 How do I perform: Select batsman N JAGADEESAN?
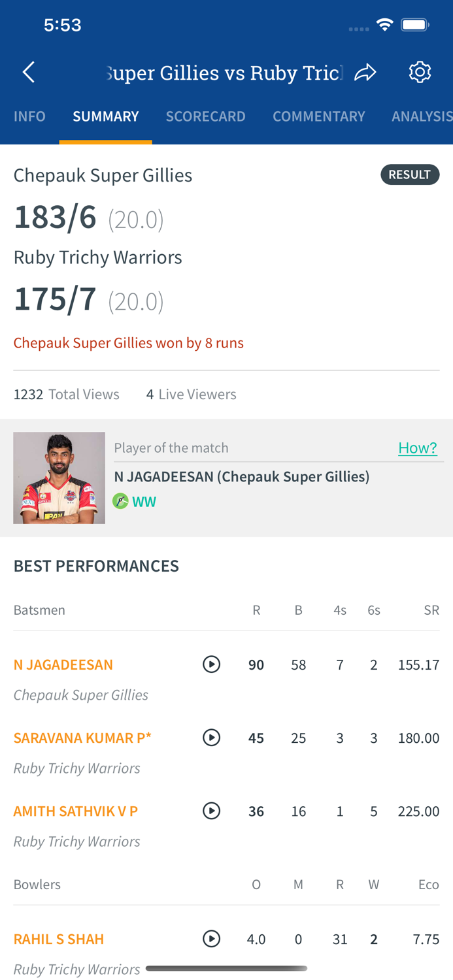tap(63, 663)
